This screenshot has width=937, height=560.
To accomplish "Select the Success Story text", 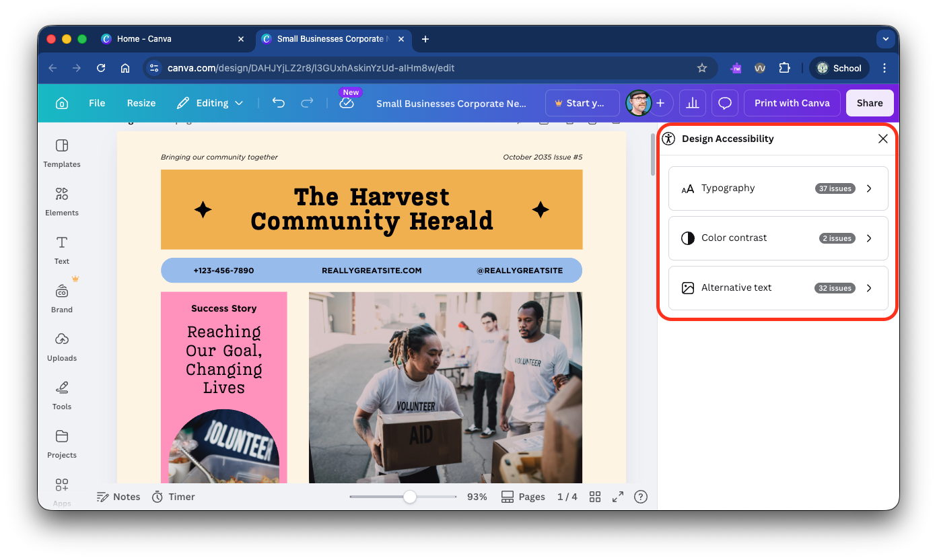I will tap(224, 308).
